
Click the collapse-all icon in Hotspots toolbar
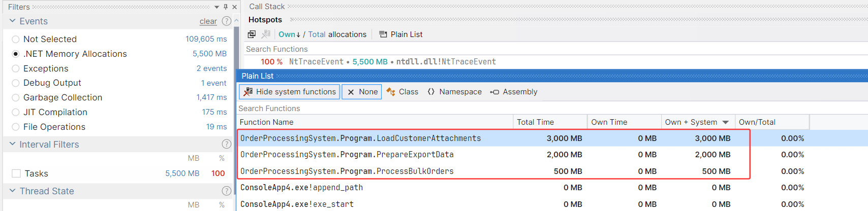click(x=252, y=34)
